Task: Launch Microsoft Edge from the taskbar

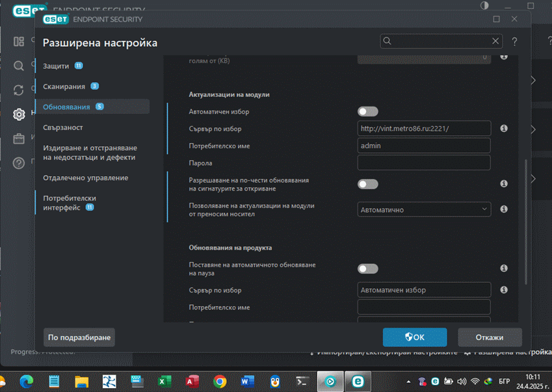Action: [x=27, y=382]
